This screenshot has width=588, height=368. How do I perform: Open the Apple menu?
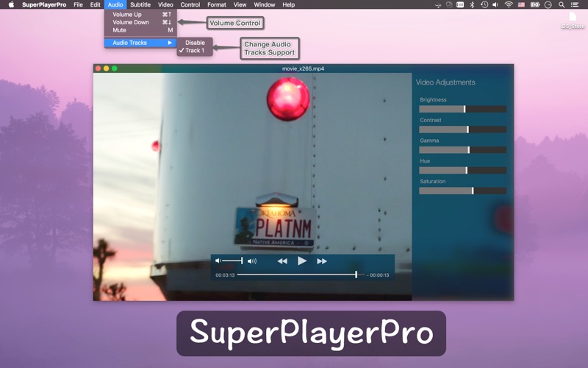click(11, 4)
